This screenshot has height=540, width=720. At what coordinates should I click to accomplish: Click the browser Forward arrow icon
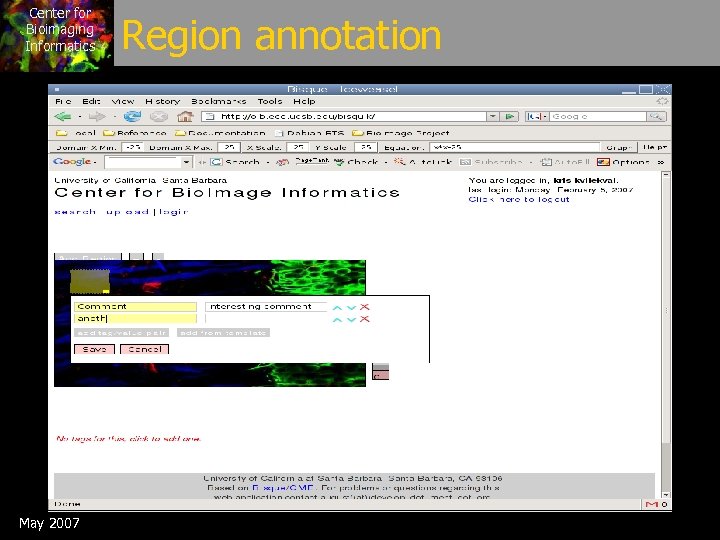tap(96, 117)
